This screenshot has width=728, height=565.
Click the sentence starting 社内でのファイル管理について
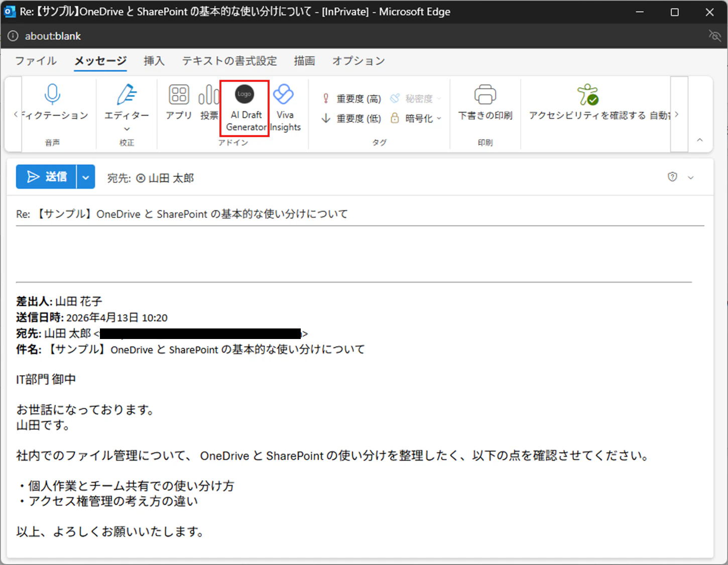click(334, 456)
